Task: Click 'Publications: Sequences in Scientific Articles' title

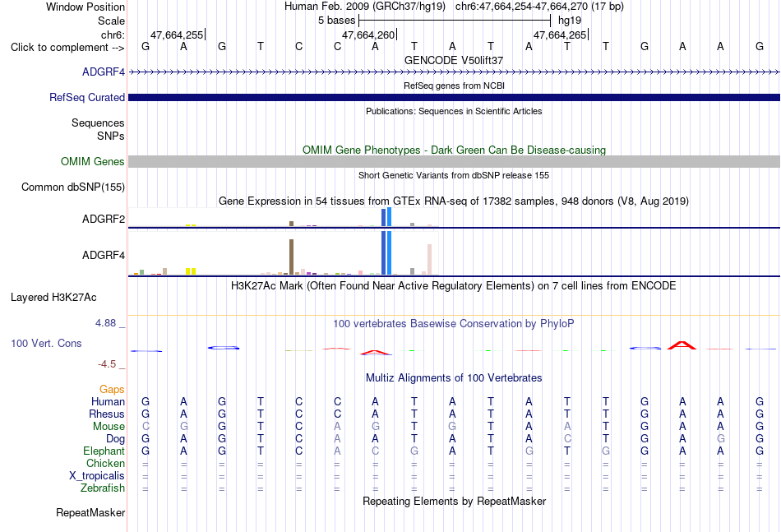Action: coord(454,111)
